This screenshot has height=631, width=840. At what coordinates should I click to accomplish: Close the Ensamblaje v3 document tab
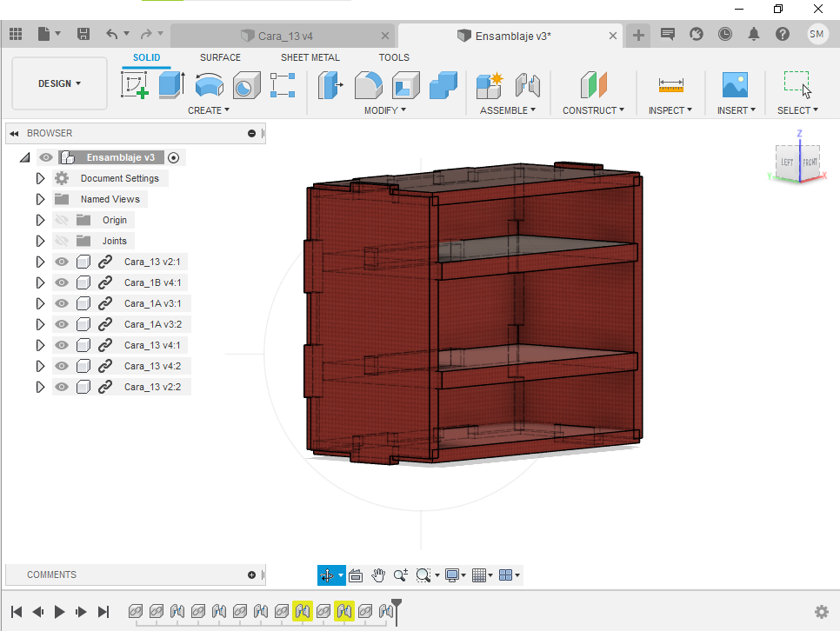613,36
